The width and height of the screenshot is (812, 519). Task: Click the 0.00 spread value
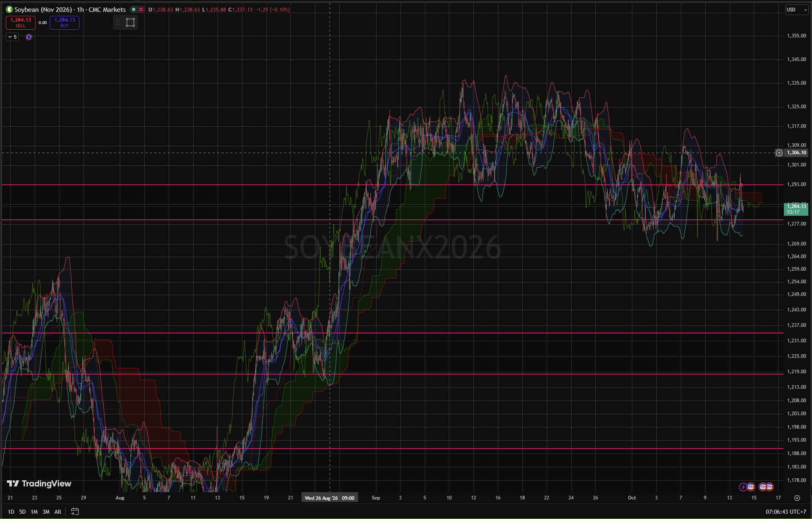[43, 23]
